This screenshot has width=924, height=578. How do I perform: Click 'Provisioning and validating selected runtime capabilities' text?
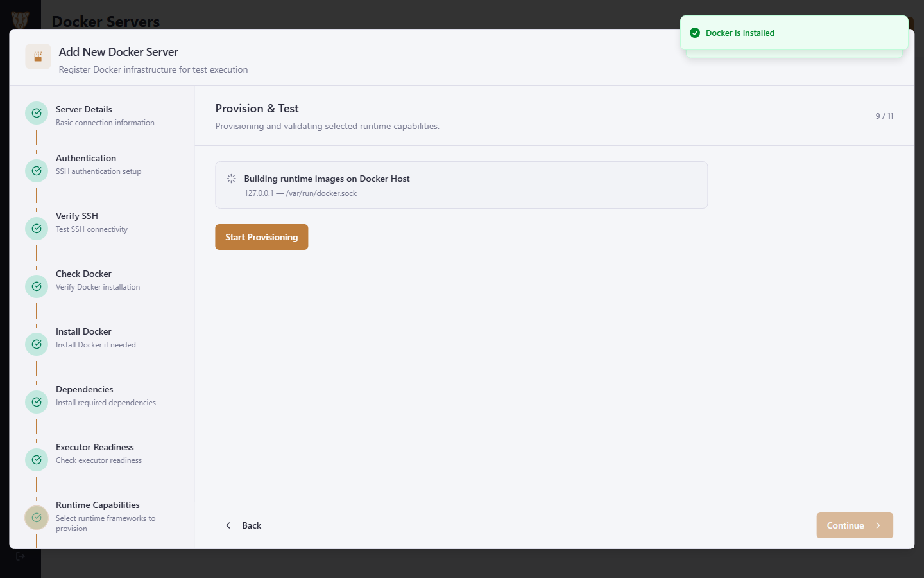pyautogui.click(x=327, y=126)
